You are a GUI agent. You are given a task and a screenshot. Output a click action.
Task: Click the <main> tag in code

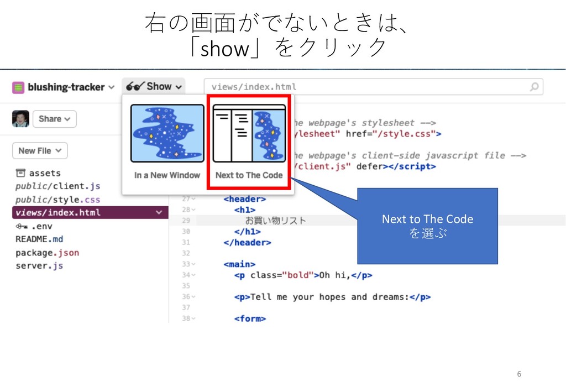(239, 264)
